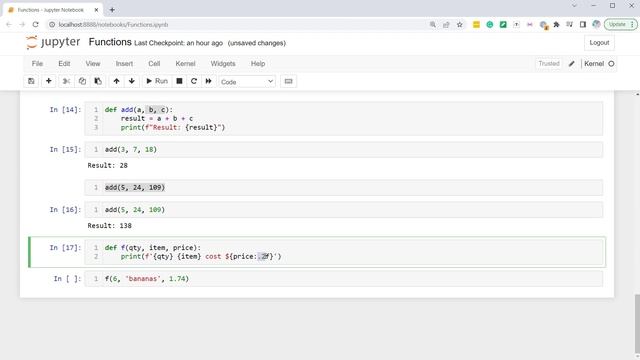Click the In [17]: prompt label

(x=65, y=247)
